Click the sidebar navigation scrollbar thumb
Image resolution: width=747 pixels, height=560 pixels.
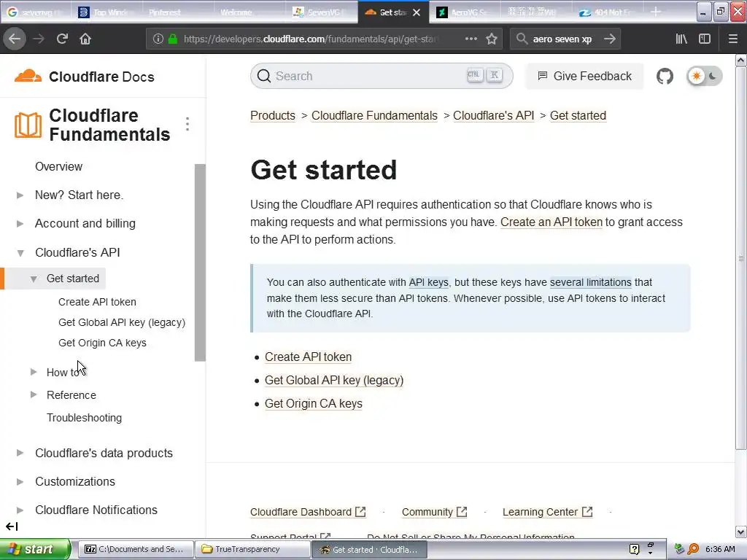[200, 262]
